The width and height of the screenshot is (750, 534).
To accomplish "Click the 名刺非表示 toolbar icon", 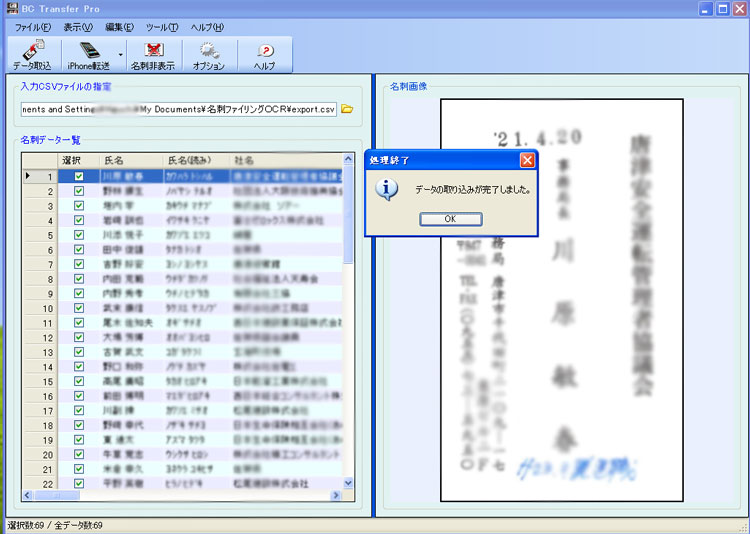I will pyautogui.click(x=153, y=56).
